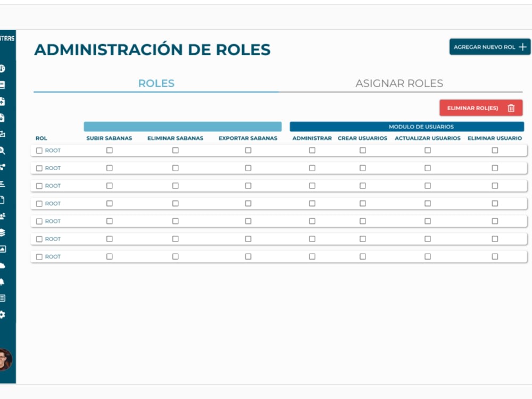Open the notifications bell icon in the sidebar
Screen dimensions: 532x399
point(2,281)
